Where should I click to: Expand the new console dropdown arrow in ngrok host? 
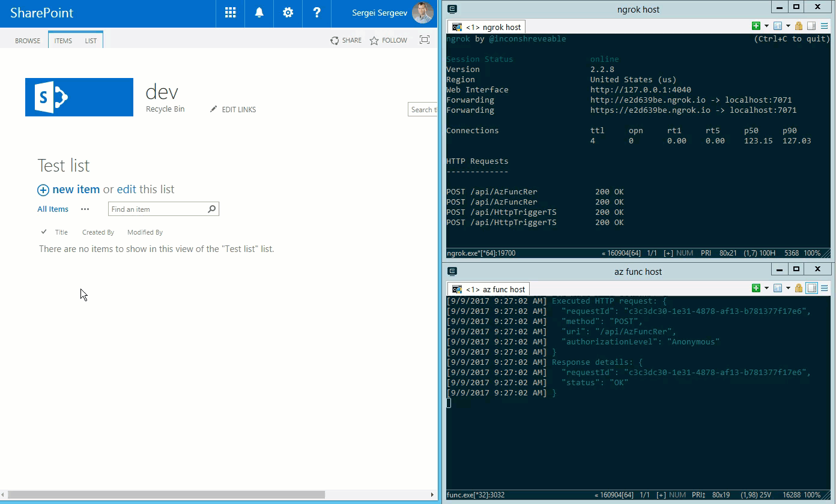(766, 26)
